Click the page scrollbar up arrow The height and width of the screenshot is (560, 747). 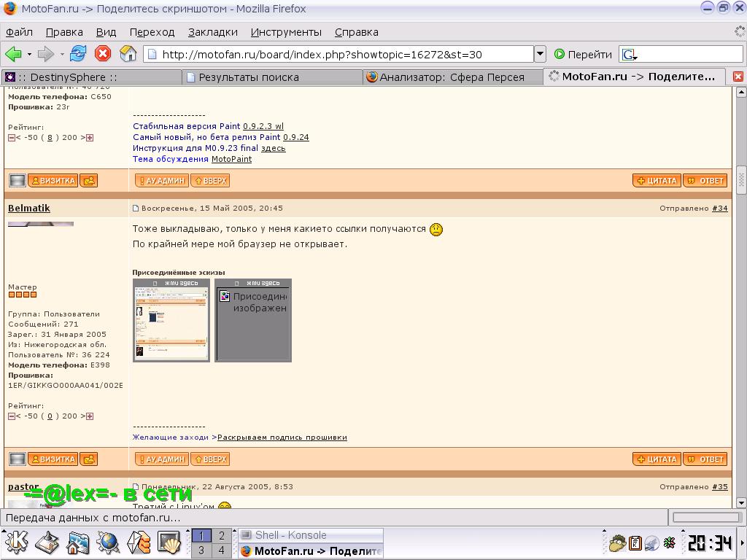click(741, 92)
